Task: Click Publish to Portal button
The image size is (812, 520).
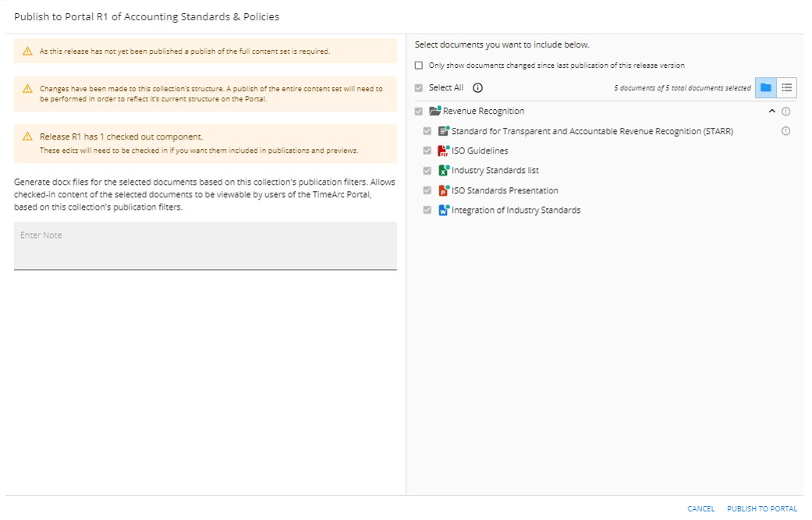Action: (762, 509)
